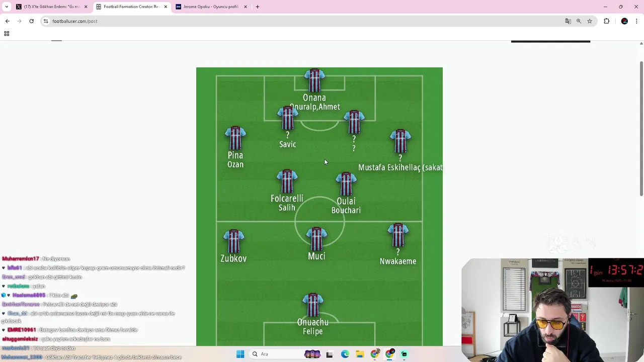Screen dimensions: 644x362
Task: Close the Jerome Opoku tab
Action: (246, 7)
